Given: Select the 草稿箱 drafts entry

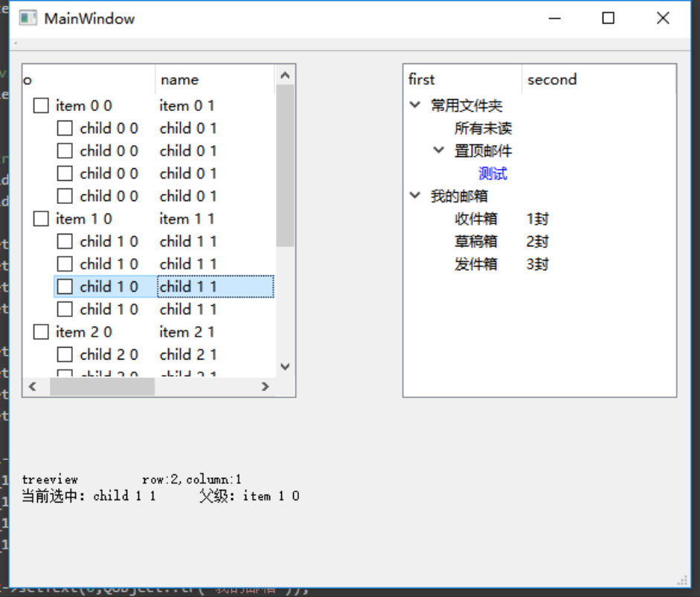Looking at the screenshot, I should click(x=475, y=241).
